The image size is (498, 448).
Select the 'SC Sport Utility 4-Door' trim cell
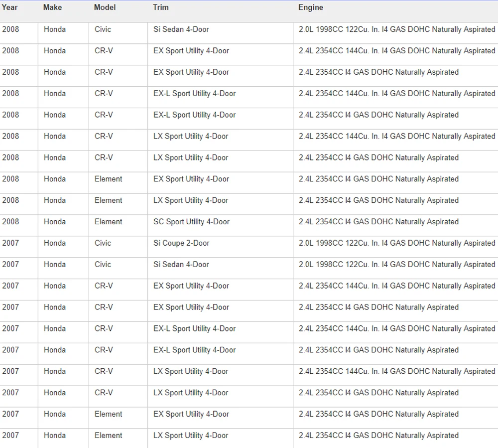tap(191, 222)
